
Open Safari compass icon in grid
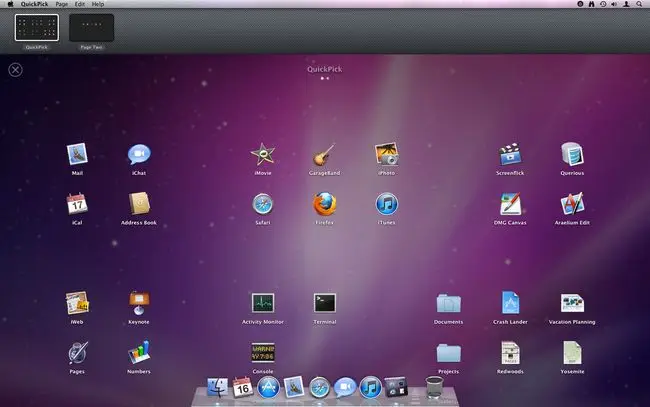tap(263, 204)
